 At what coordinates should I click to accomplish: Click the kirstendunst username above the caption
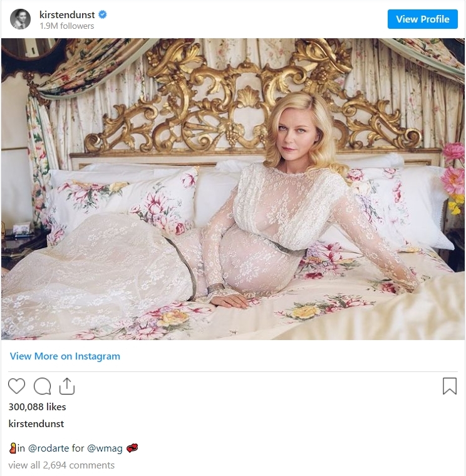click(x=36, y=423)
